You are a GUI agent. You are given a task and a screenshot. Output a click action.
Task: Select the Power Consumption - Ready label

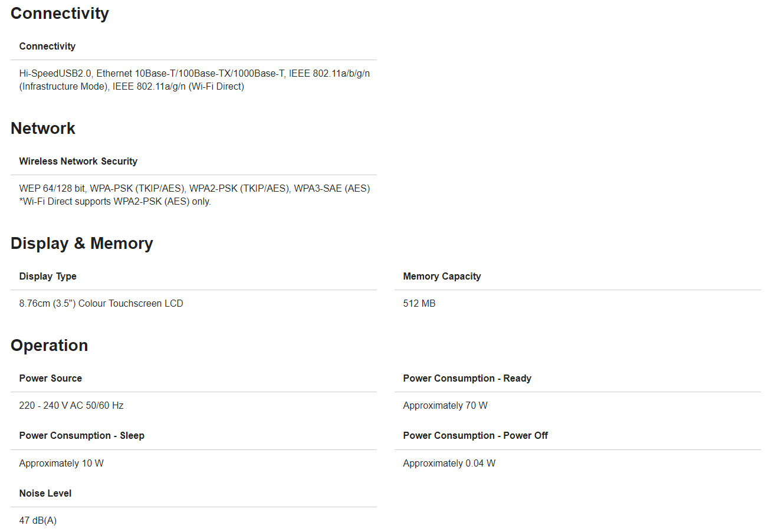(x=467, y=378)
